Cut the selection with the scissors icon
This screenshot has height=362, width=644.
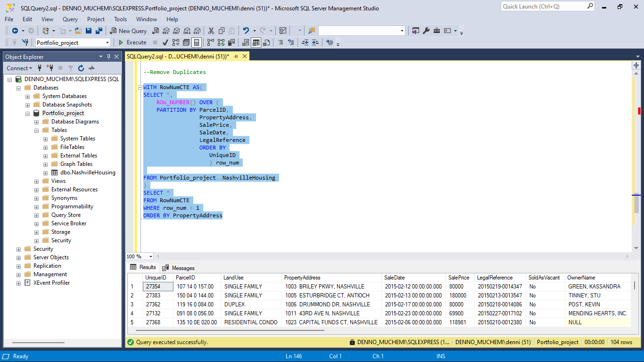coord(211,31)
